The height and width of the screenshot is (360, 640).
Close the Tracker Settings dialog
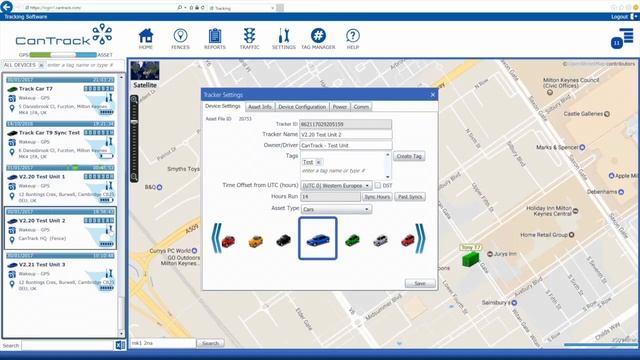[433, 95]
